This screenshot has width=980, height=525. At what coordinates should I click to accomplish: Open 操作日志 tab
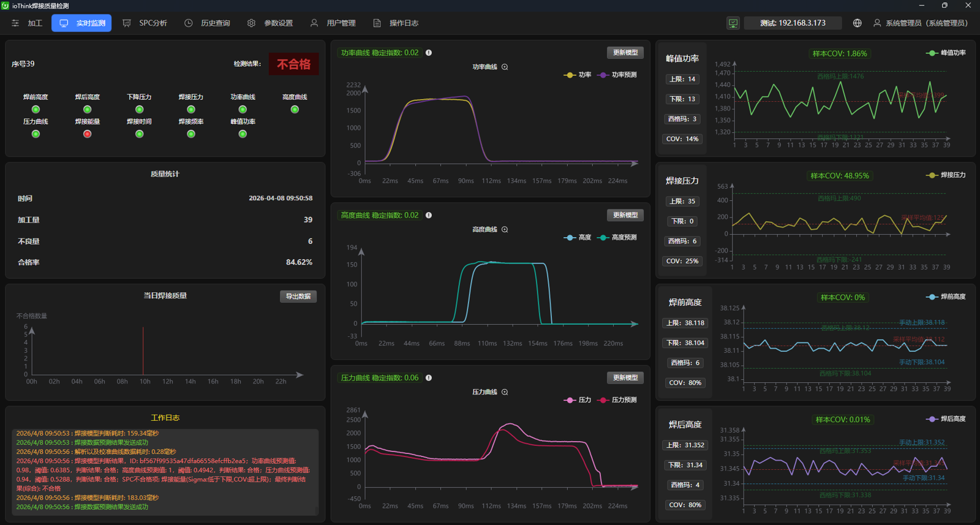pos(396,23)
